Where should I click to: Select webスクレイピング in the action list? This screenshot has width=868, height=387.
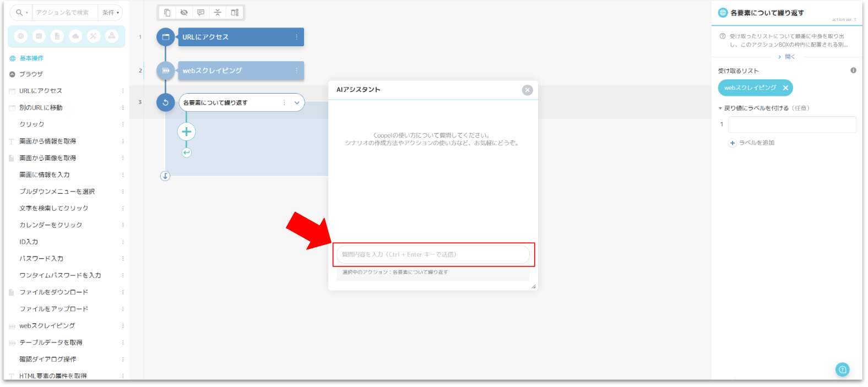click(x=47, y=326)
